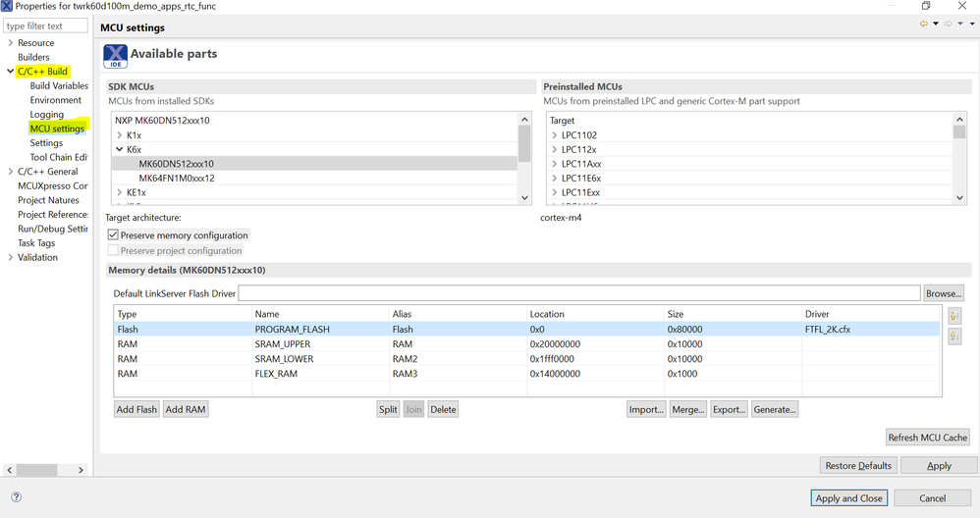Select MK64FN1M0xxx12 MCU entry
The height and width of the screenshot is (518, 980).
pyautogui.click(x=177, y=178)
